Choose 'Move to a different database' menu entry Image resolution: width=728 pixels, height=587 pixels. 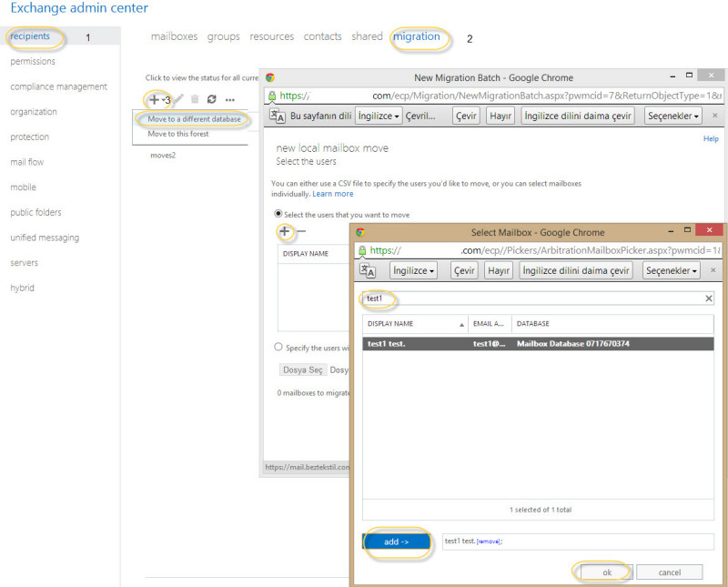[194, 119]
